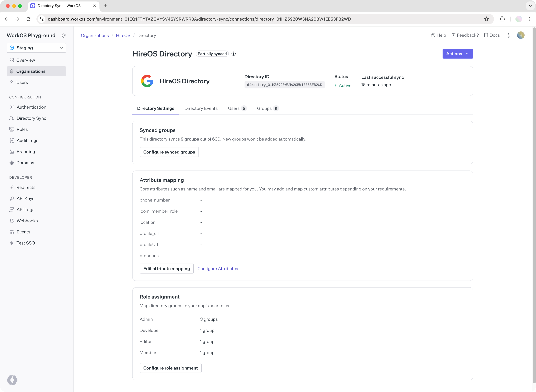
Task: Open Branding configuration page
Action: pos(26,152)
